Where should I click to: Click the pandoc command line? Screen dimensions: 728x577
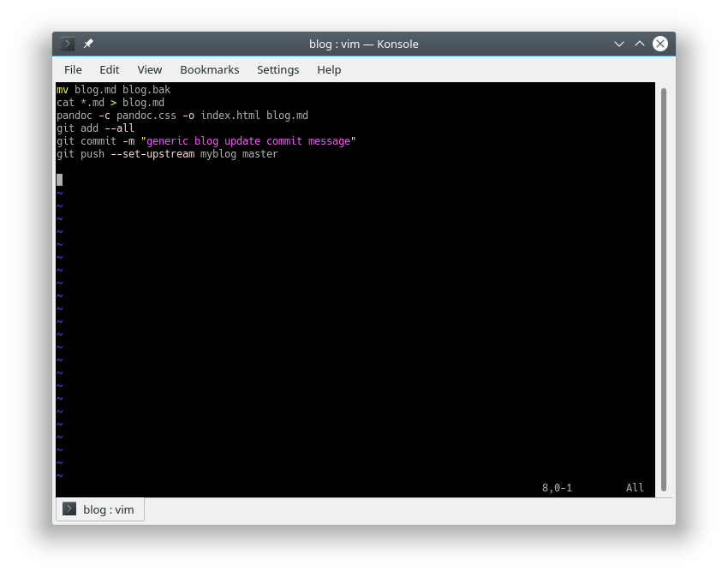182,116
